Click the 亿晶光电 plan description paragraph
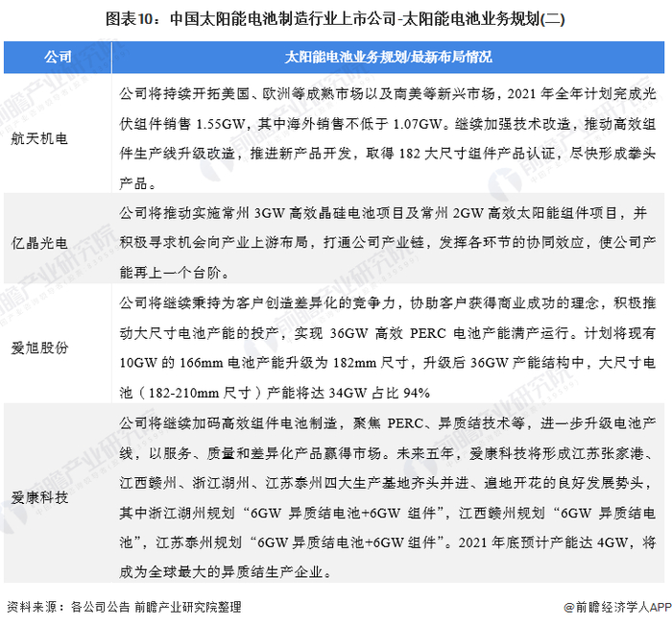The width and height of the screenshot is (672, 626). point(388,243)
